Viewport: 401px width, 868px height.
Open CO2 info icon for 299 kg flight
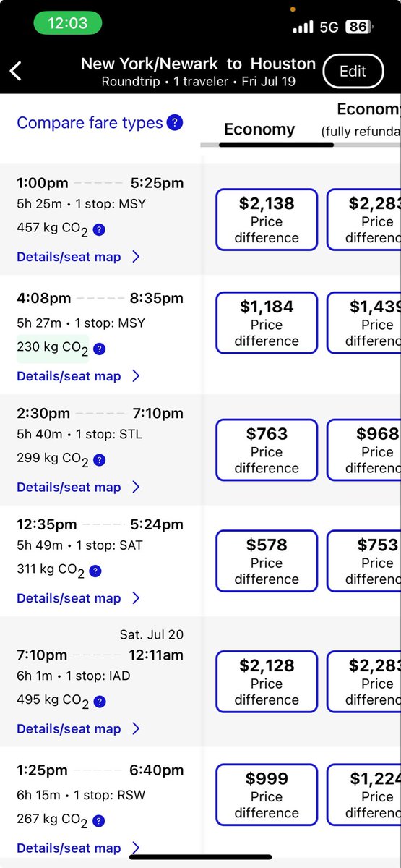click(x=99, y=460)
